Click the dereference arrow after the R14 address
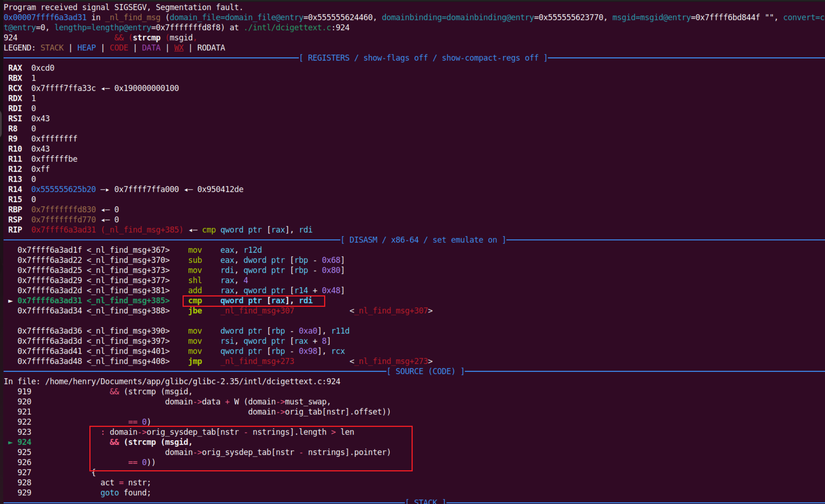The width and height of the screenshot is (825, 504). click(105, 189)
